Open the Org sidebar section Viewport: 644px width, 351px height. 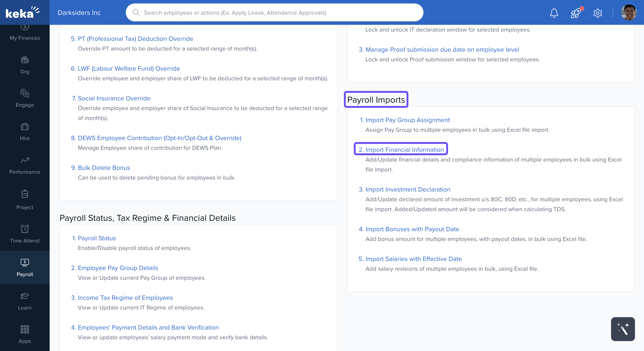25,65
